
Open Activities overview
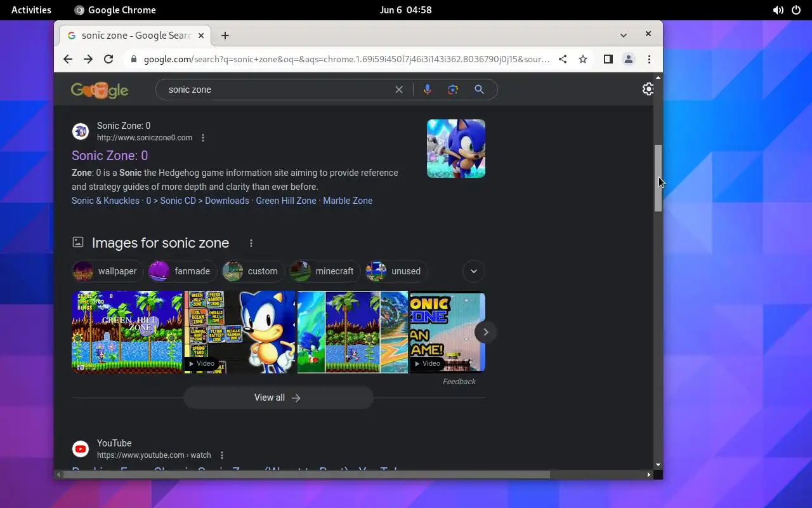point(31,10)
